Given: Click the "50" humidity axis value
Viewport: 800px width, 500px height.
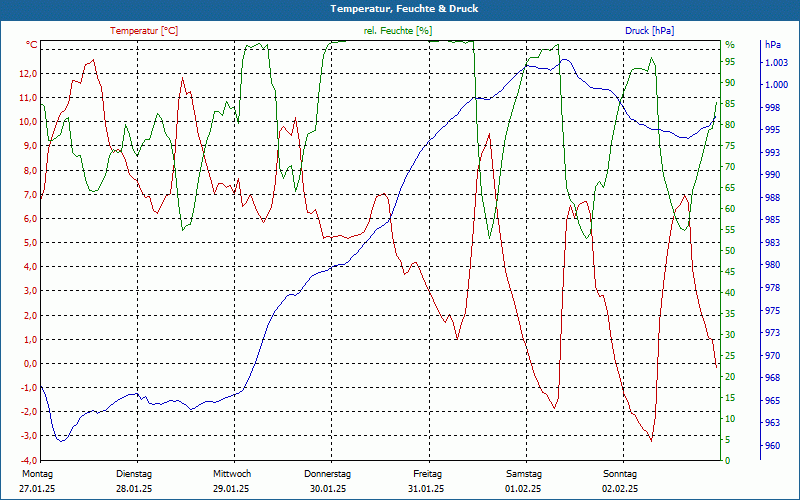Looking at the screenshot, I should tap(730, 251).
